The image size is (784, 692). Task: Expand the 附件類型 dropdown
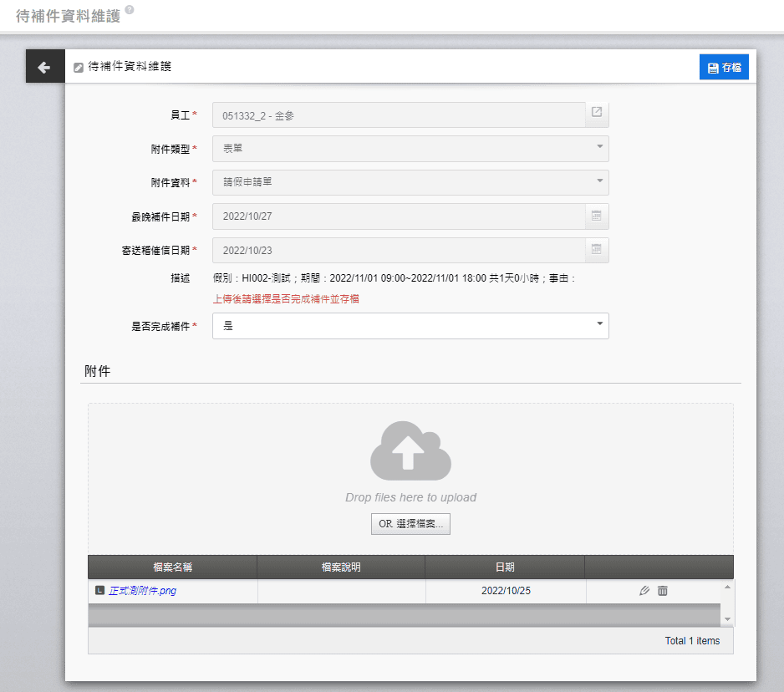(598, 148)
